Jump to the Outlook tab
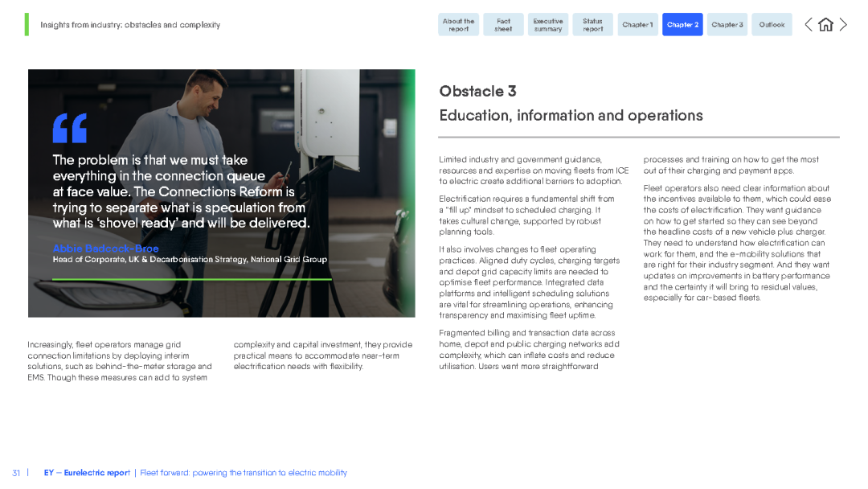Viewport: 868px width, 489px height. point(772,24)
